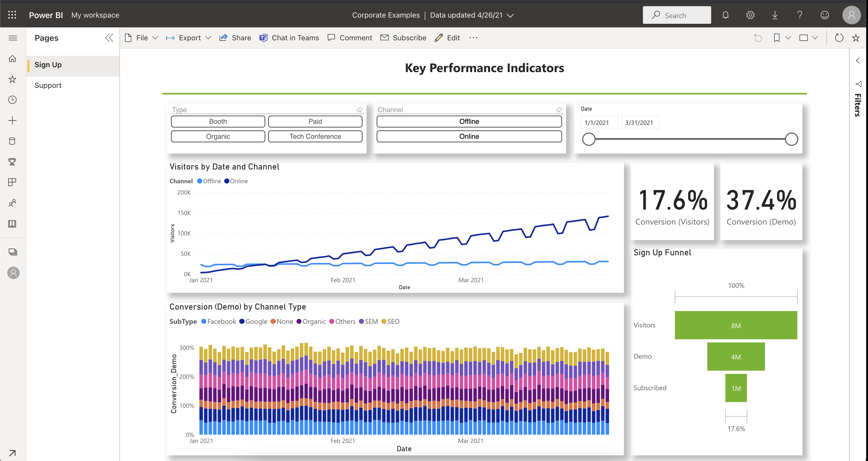
Task: Switch to the Support page
Action: click(48, 85)
